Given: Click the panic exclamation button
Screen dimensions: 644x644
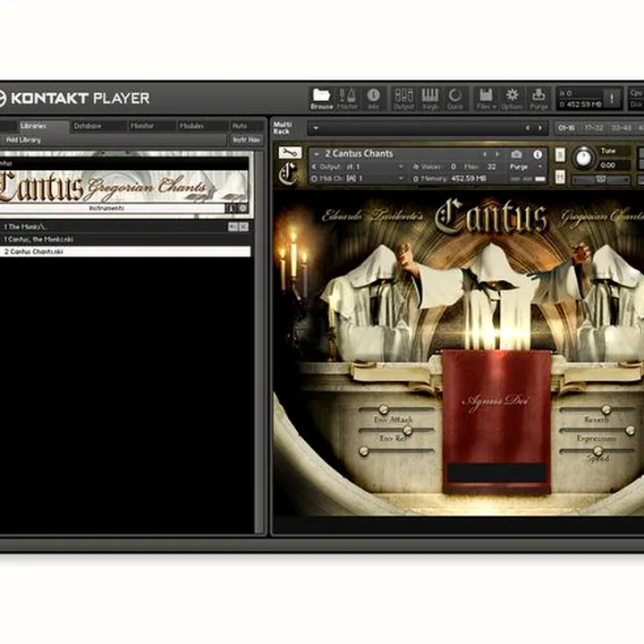Looking at the screenshot, I should click(612, 98).
